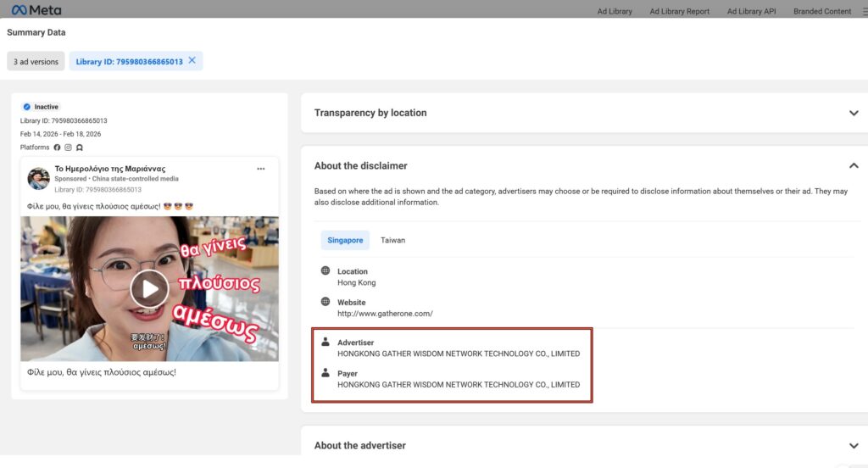Click the blue Inactive status icon
The height and width of the screenshot is (468, 868).
pyautogui.click(x=27, y=107)
